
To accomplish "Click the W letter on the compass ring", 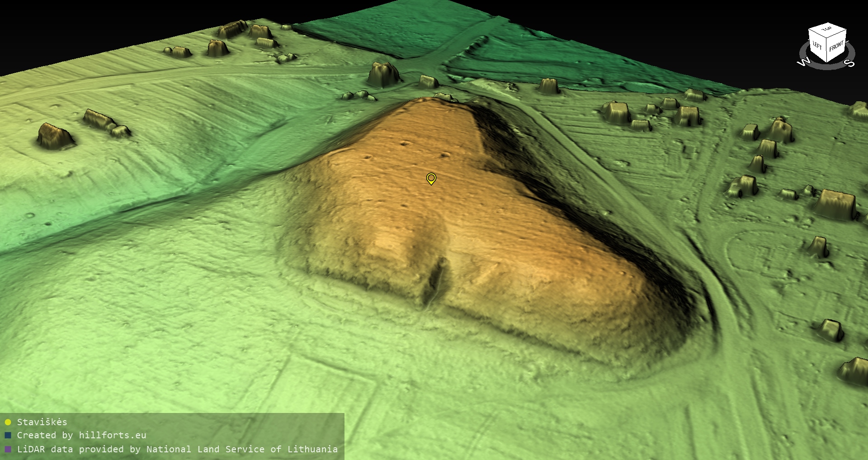I will [803, 62].
